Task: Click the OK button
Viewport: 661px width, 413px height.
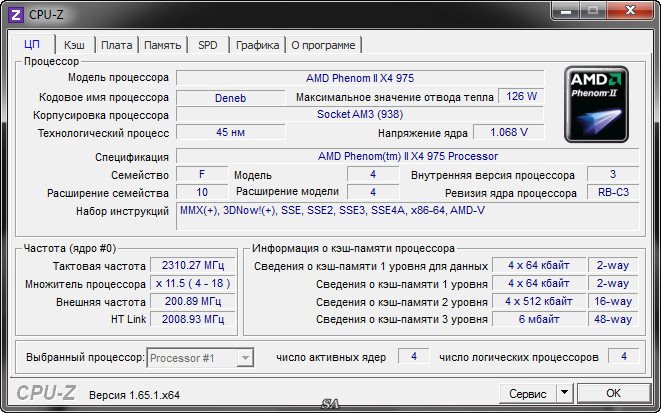Action: coord(613,393)
